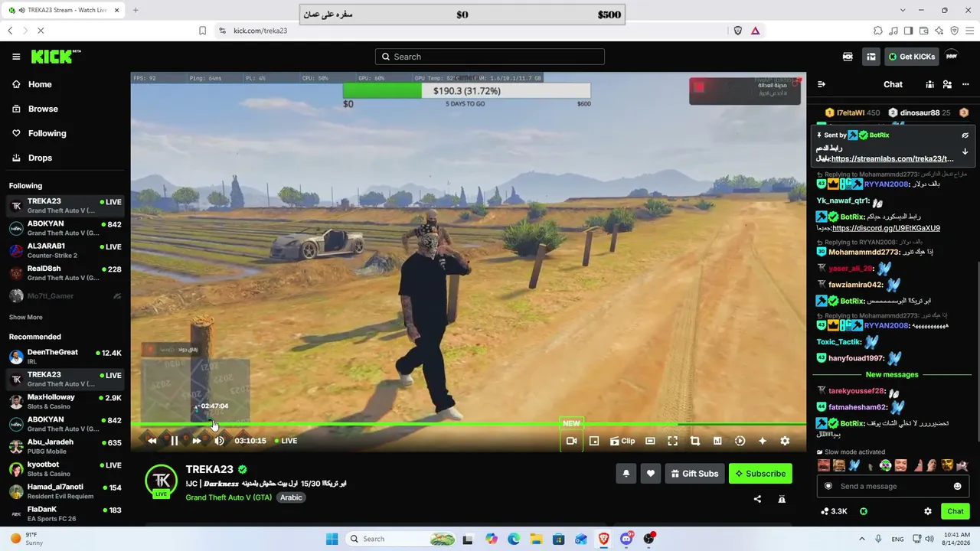The width and height of the screenshot is (980, 551).
Task: Open the streamlabs link in pinned message
Action: point(893,159)
